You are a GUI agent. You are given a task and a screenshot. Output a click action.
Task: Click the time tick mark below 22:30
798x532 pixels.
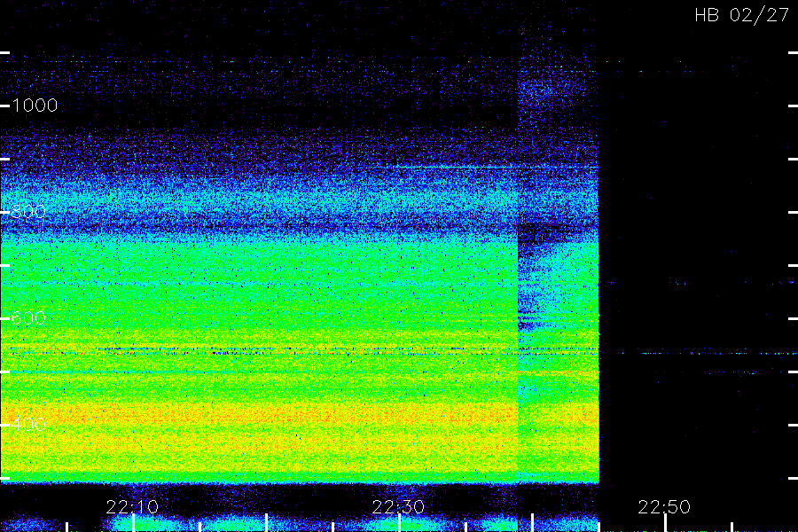pos(400,523)
